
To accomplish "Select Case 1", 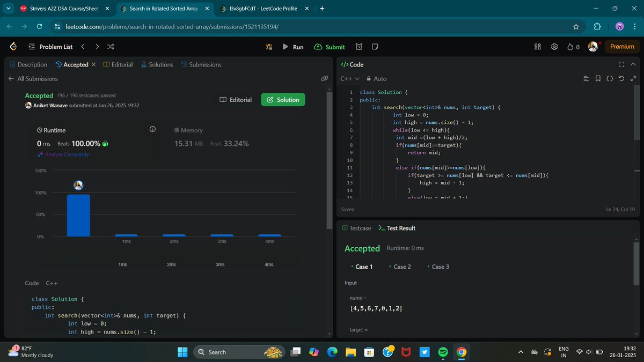I will [x=362, y=267].
